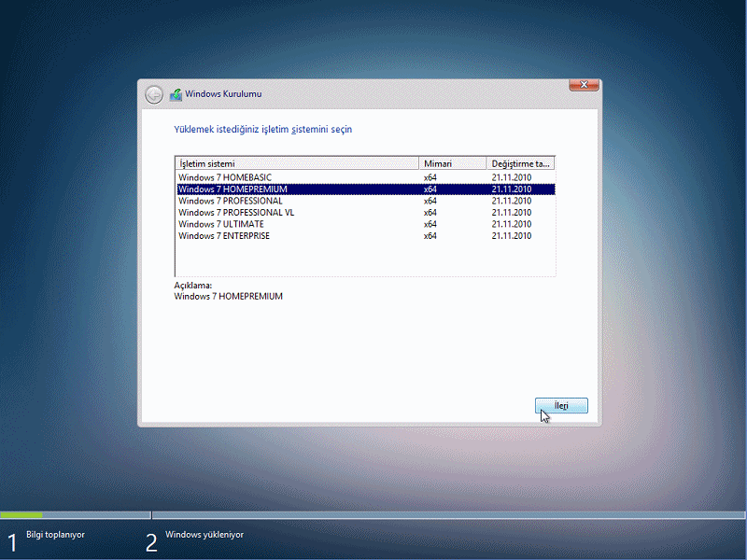Sort by Değiştirme ta... column header

tap(520, 163)
